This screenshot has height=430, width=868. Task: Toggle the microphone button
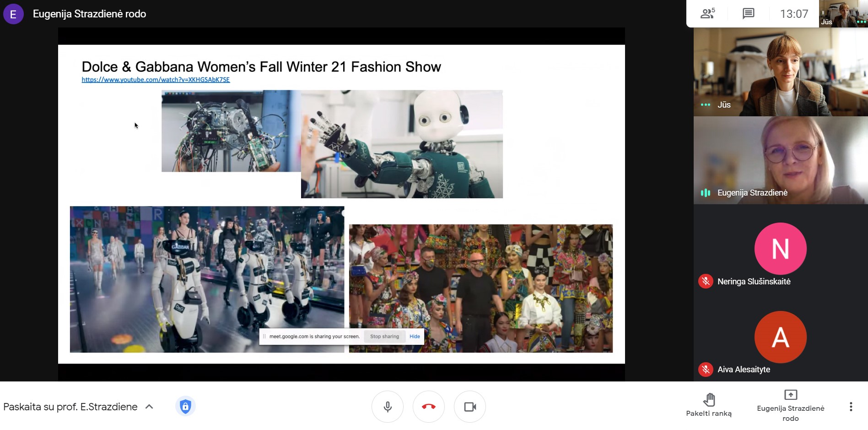[388, 407]
